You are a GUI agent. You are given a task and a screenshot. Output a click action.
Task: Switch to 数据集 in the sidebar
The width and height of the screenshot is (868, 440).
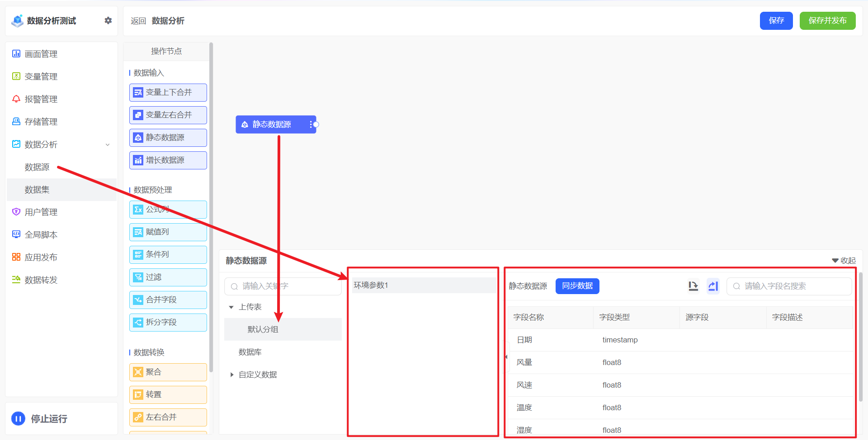pos(37,189)
